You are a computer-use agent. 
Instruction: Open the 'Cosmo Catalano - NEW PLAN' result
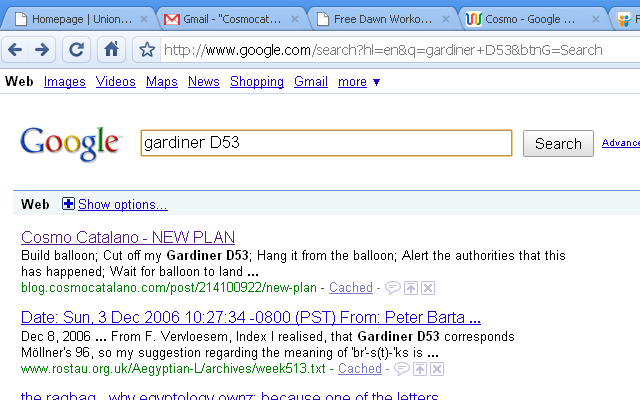[x=128, y=237]
